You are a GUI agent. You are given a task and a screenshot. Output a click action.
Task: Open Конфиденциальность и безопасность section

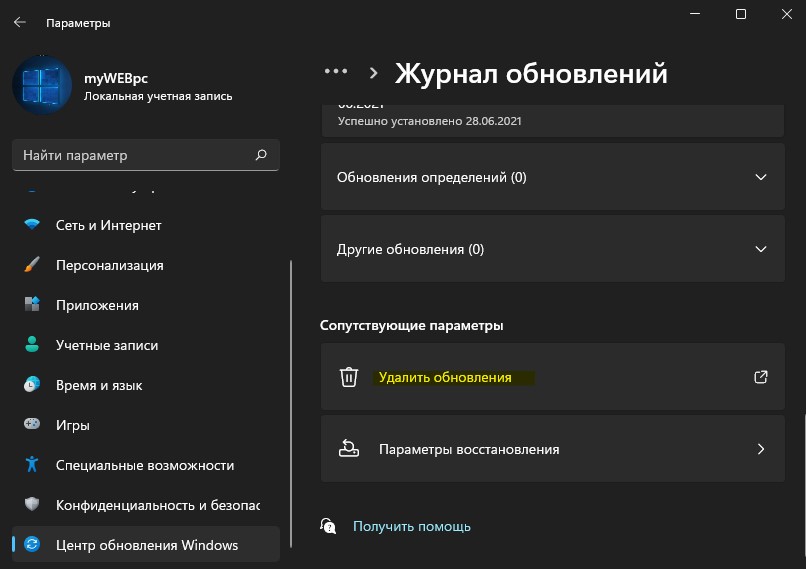click(x=145, y=505)
